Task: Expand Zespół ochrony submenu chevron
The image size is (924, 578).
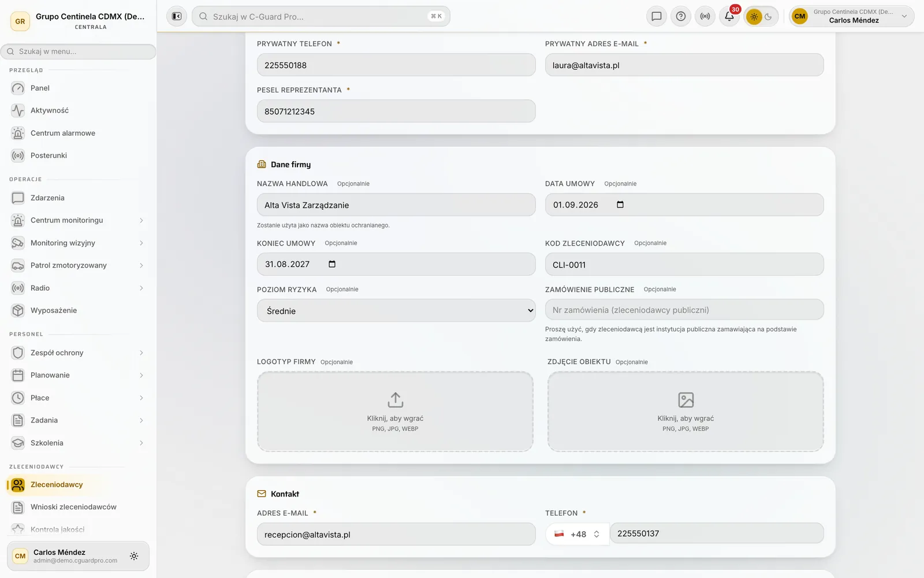Action: point(141,353)
